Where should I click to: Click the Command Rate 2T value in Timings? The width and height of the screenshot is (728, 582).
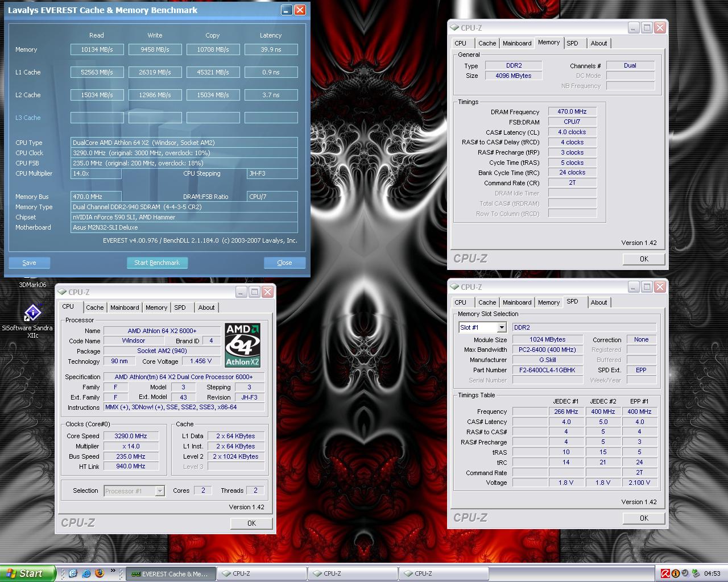572,182
